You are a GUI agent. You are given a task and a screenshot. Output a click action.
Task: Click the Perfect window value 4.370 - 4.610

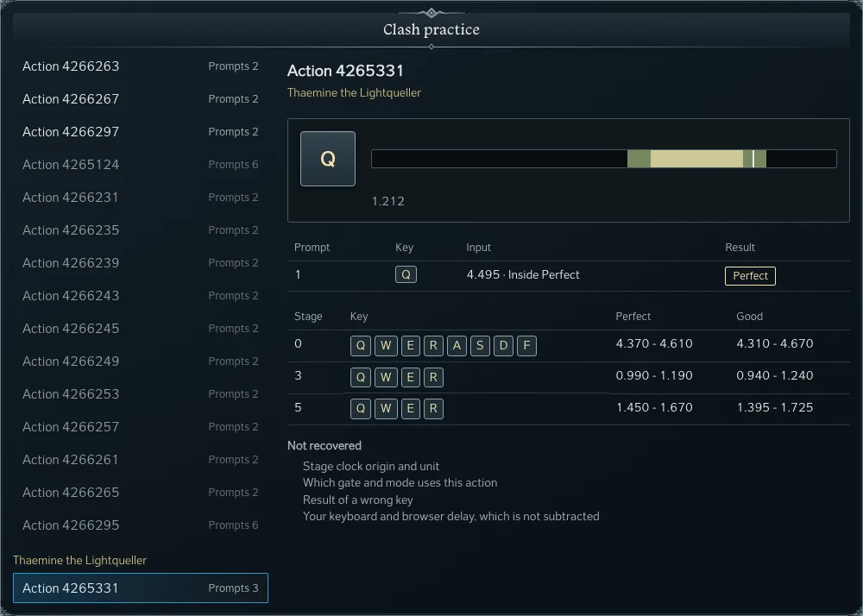tap(654, 343)
